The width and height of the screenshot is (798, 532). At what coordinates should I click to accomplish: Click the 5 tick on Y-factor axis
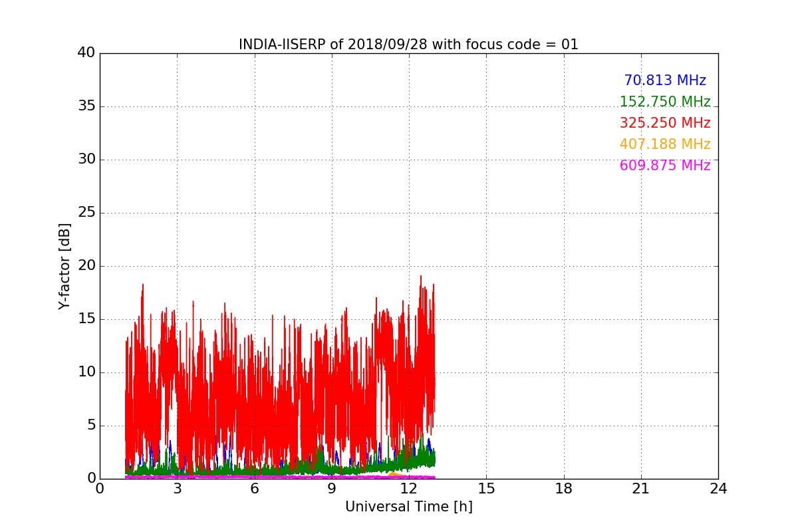tap(91, 426)
